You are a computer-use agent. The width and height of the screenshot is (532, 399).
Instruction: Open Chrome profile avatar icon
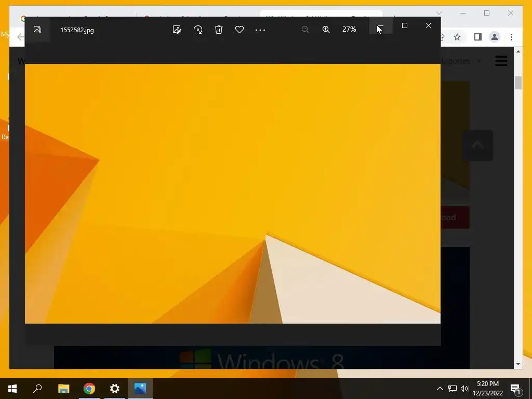495,37
